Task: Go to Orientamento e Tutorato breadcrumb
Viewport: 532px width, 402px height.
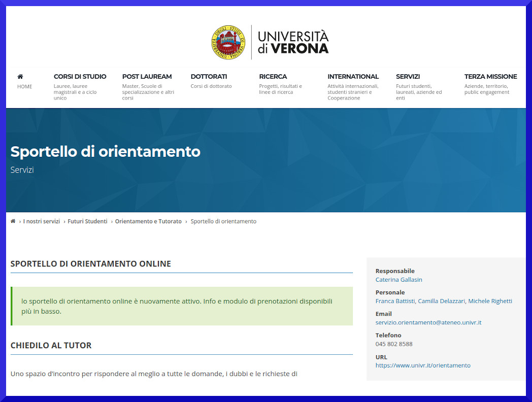Action: pyautogui.click(x=148, y=221)
